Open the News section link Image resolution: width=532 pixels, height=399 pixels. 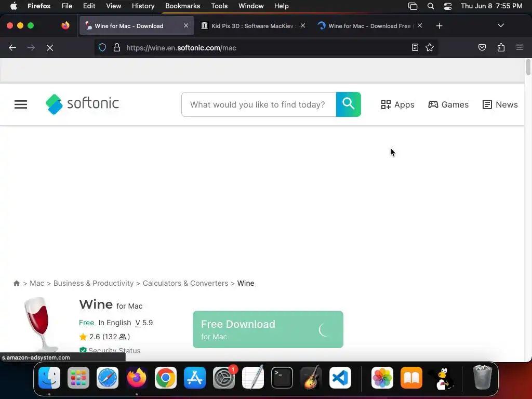(x=500, y=104)
